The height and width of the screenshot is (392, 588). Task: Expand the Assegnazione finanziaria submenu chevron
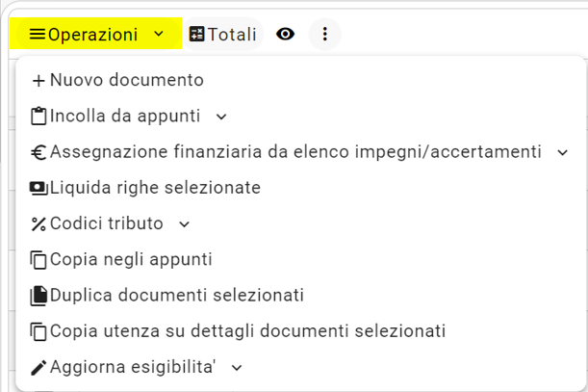(x=563, y=152)
